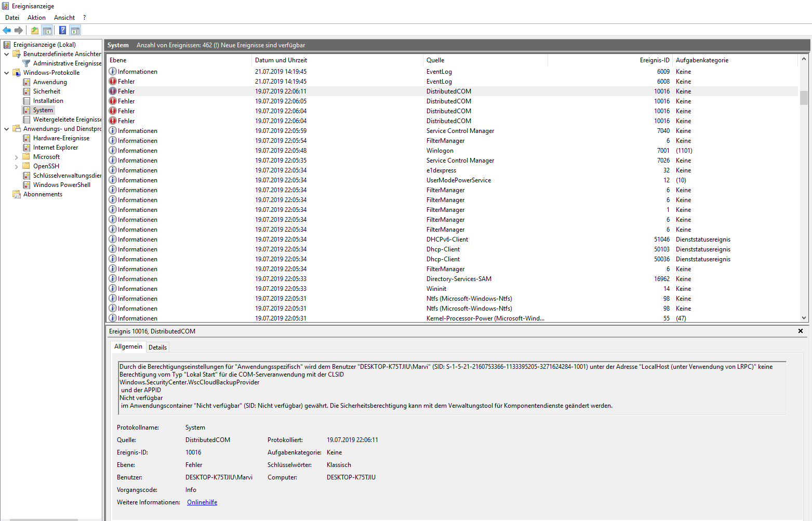Click the event list vertical scrollbar thumb
812x521 pixels.
tap(804, 98)
